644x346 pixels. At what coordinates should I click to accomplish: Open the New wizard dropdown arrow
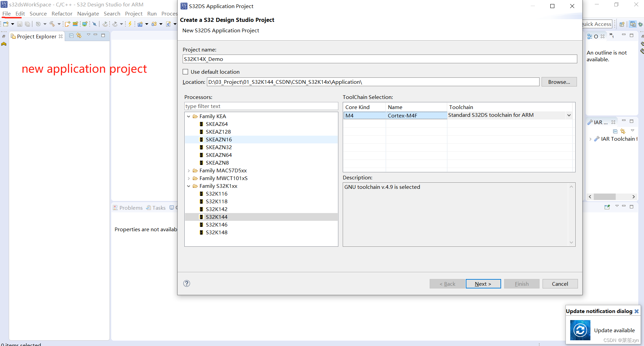pyautogui.click(x=12, y=24)
